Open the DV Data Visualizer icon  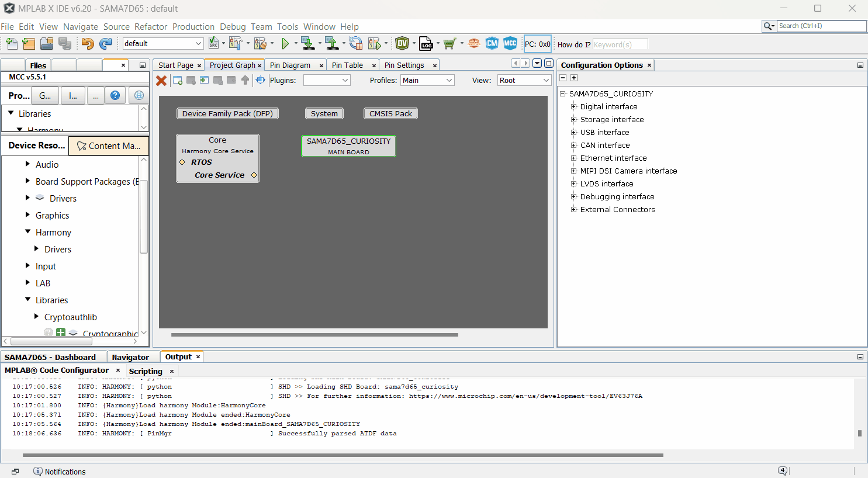pos(402,43)
